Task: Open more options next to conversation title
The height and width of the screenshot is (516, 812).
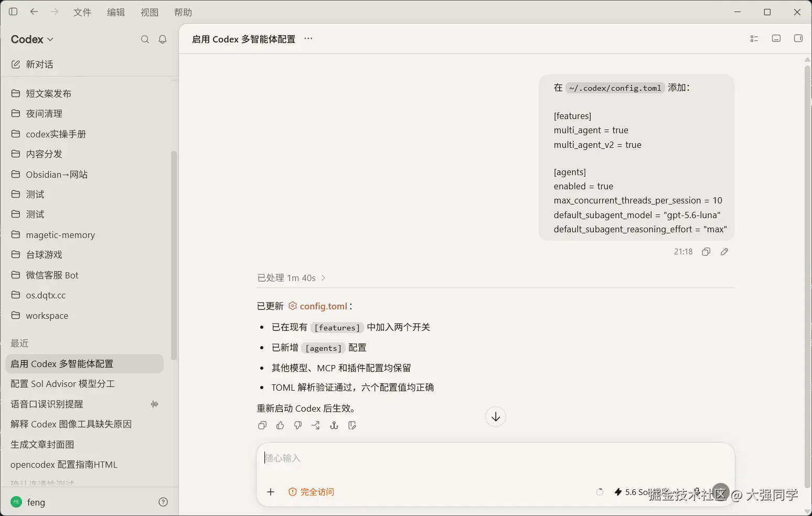Action: (x=308, y=39)
